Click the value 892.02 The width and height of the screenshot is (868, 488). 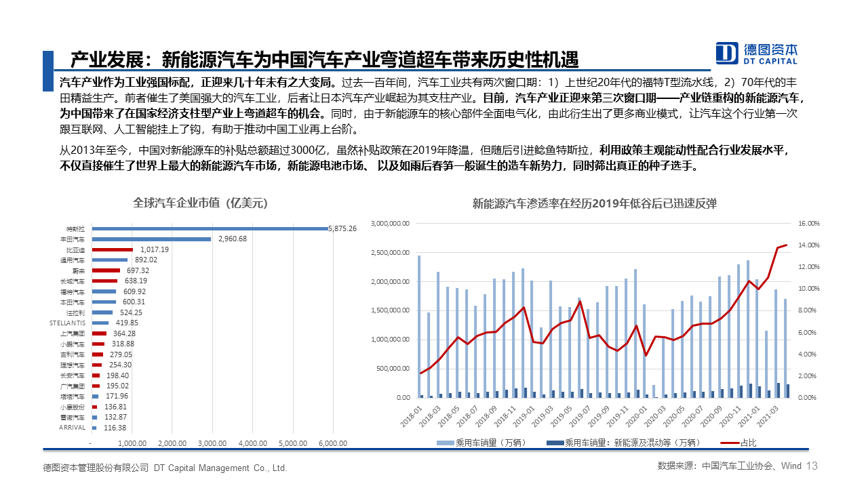click(146, 260)
